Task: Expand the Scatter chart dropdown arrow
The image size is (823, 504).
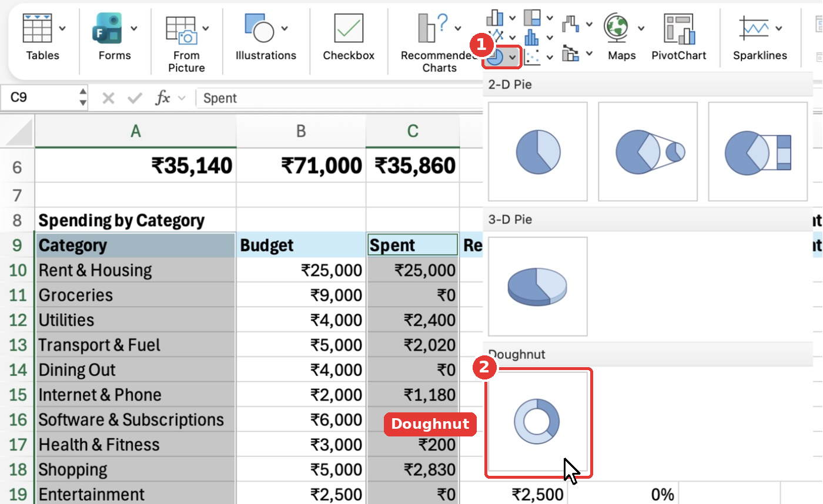Action: click(x=550, y=57)
